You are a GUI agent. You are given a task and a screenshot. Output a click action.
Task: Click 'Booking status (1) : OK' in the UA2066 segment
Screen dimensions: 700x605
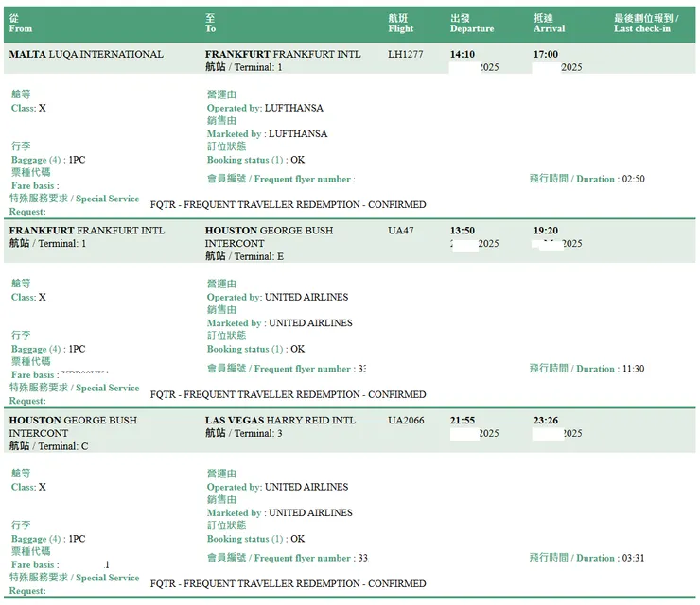tap(255, 539)
